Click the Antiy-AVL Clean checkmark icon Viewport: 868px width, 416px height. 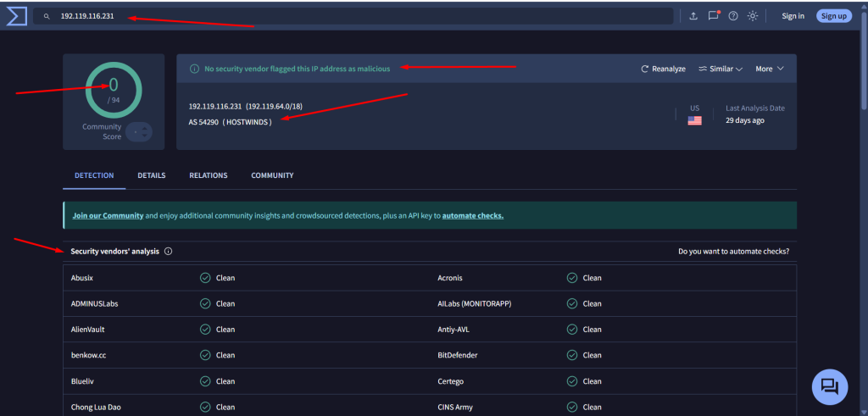point(572,329)
